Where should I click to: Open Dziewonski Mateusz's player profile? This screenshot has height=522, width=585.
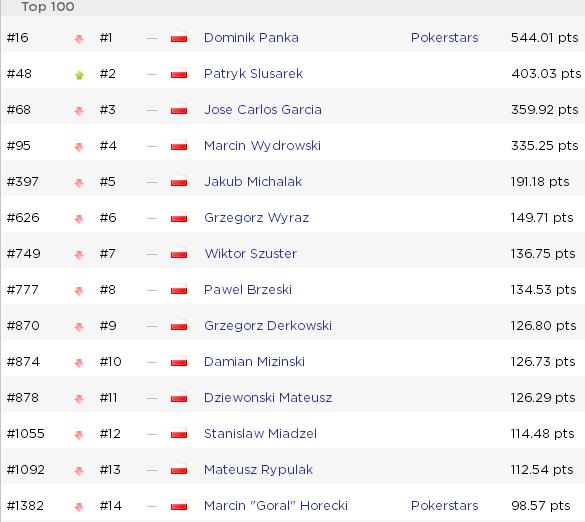click(x=268, y=398)
